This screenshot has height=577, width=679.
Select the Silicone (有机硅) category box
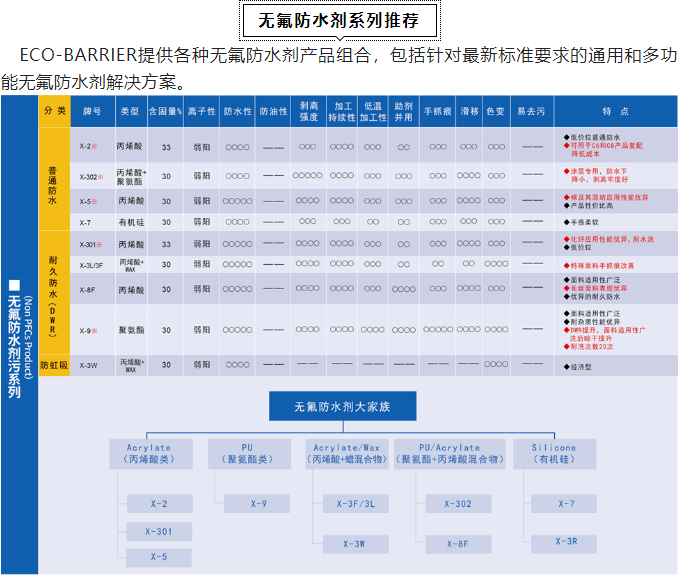coord(553,455)
